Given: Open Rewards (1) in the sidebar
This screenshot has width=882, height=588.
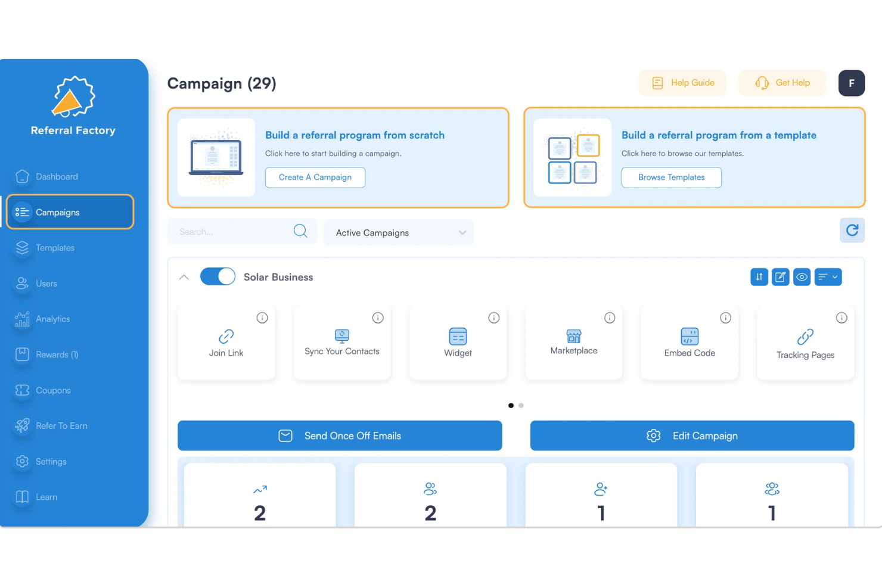Looking at the screenshot, I should tap(57, 355).
